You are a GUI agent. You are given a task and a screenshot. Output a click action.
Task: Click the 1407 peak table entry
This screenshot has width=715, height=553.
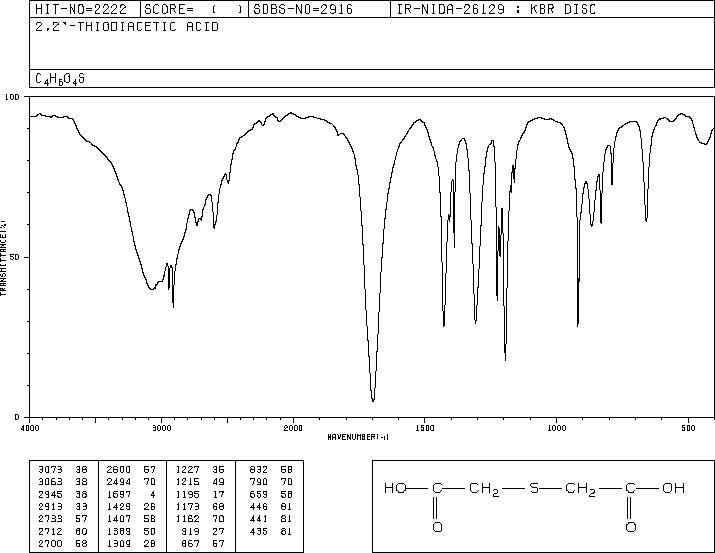pos(119,519)
